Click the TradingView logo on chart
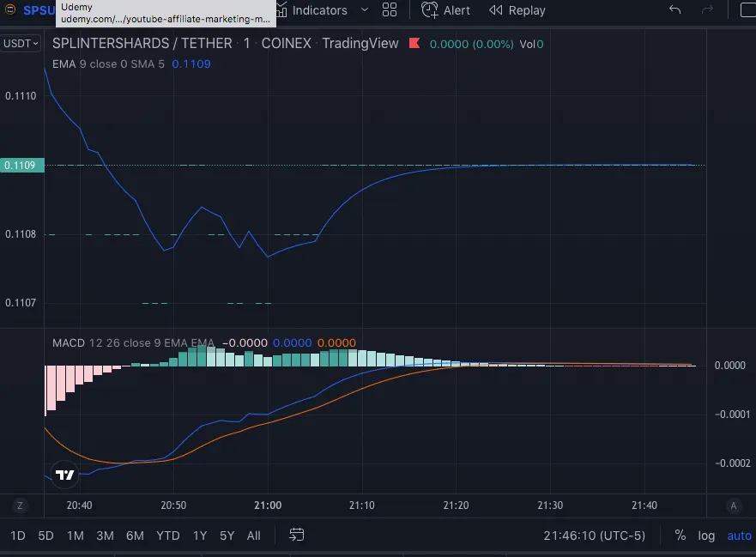The width and height of the screenshot is (756, 557). point(64,475)
